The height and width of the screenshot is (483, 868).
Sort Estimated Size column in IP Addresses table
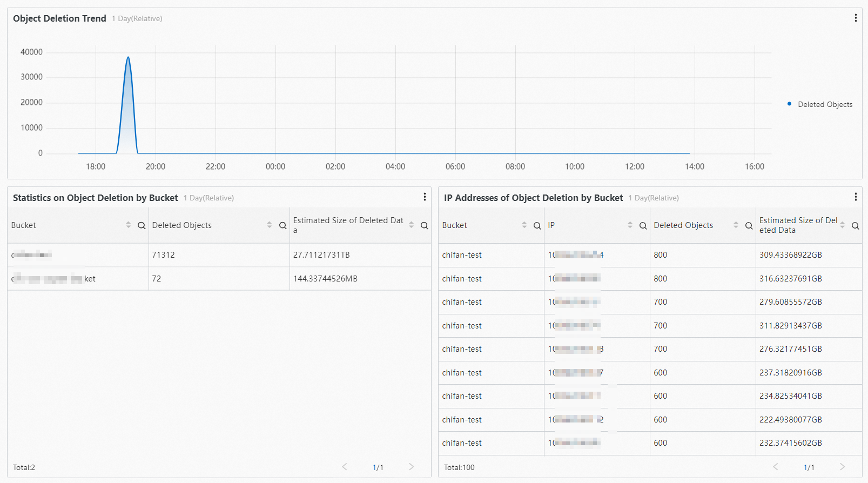[x=842, y=225]
